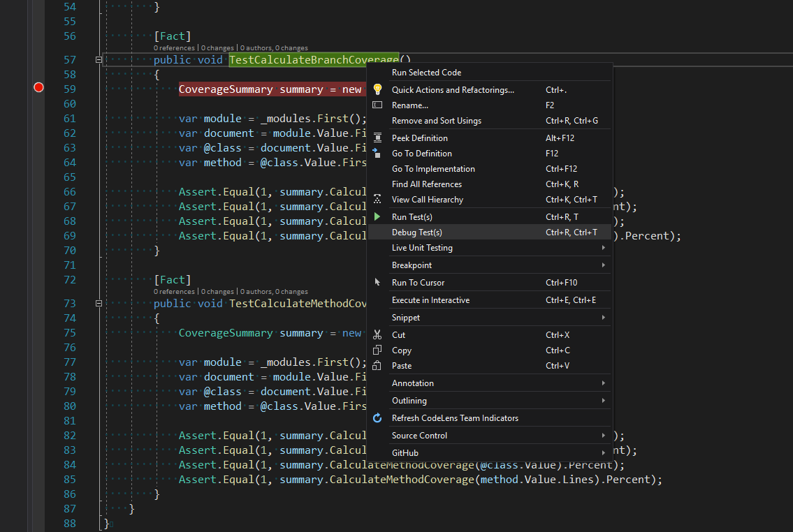Toggle the breakpoint dot on line 59

[38, 87]
